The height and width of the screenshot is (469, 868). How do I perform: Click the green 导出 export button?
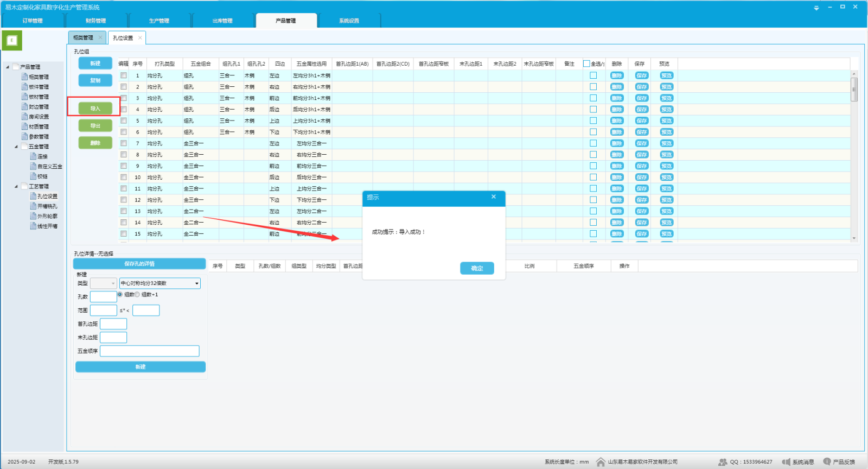[x=95, y=125]
